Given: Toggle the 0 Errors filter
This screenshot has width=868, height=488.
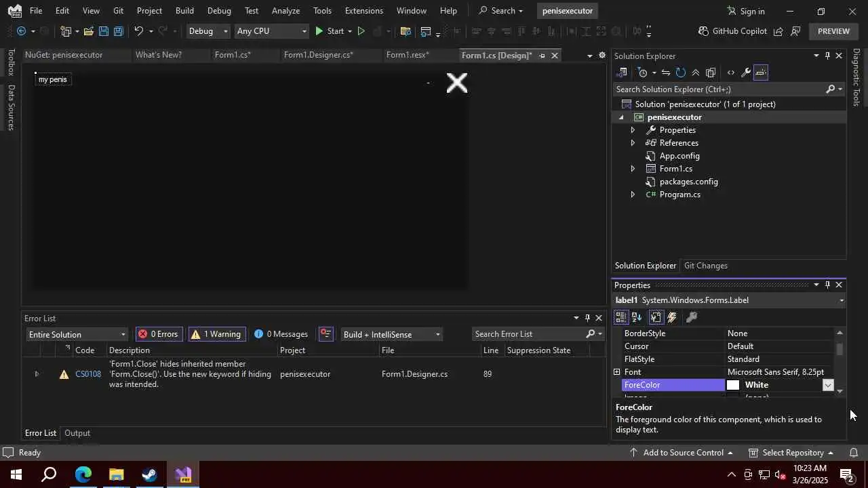Looking at the screenshot, I should coord(159,334).
